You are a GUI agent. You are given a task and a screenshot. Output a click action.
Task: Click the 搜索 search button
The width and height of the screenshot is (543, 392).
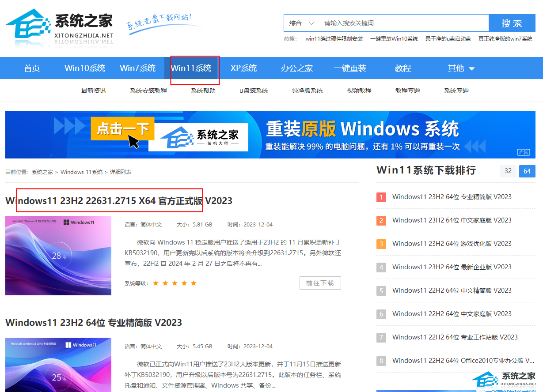[x=512, y=23]
